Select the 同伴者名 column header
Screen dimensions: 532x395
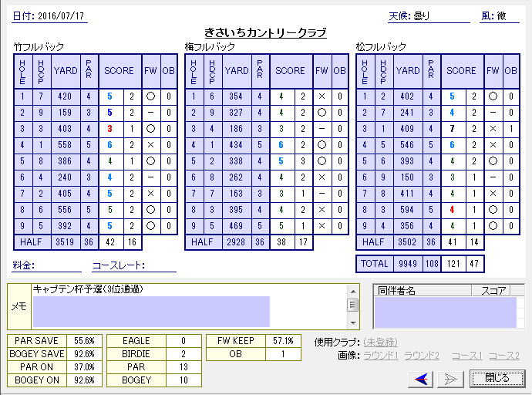[423, 291]
